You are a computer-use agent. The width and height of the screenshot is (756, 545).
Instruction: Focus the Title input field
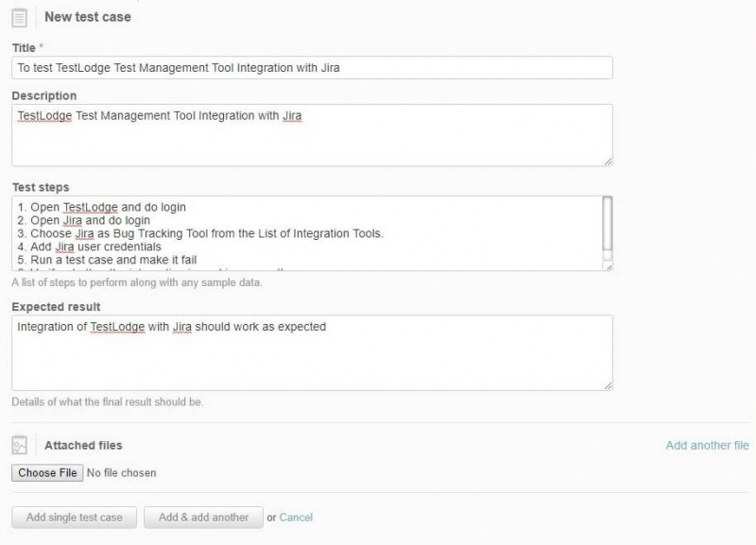(x=312, y=68)
